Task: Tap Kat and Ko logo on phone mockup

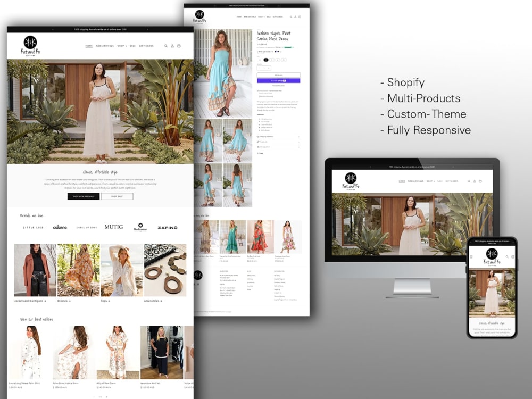Action: [492, 257]
